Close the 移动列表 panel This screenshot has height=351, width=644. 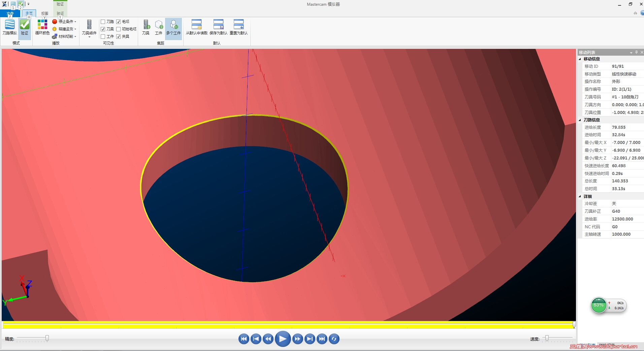tap(642, 52)
